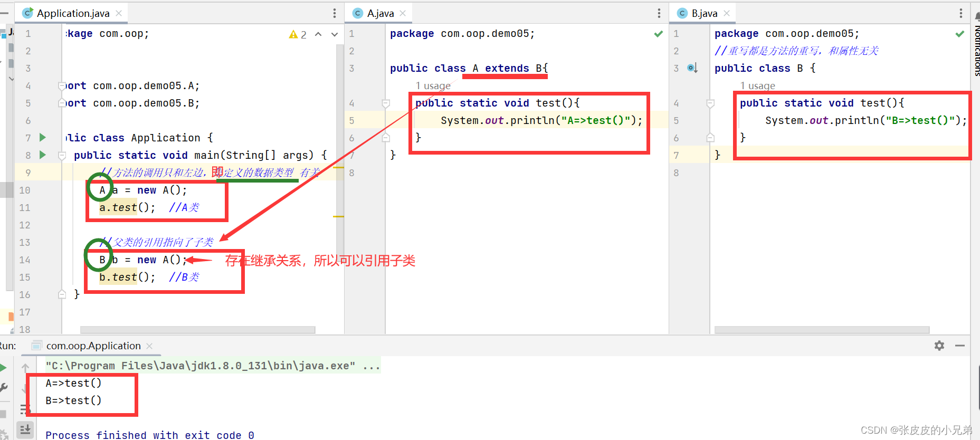Hide the Run tool window via the minimize dash
The image size is (980, 440).
(x=960, y=346)
